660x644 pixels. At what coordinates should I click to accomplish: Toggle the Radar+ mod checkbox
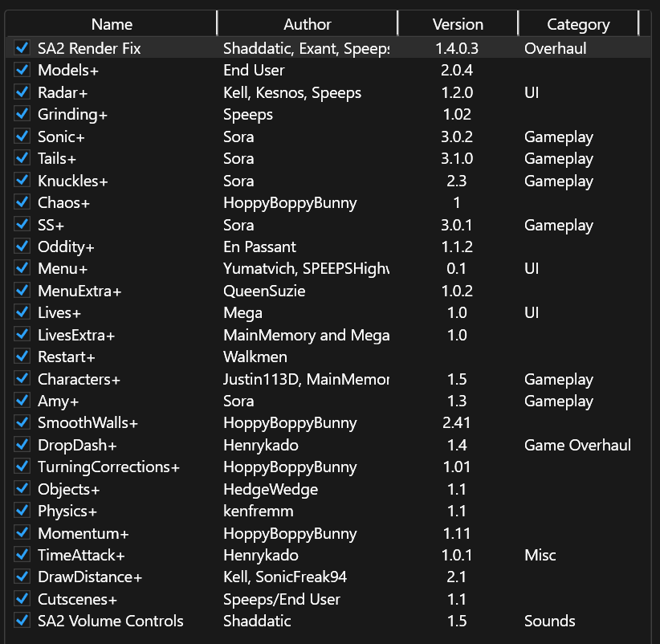[x=22, y=92]
